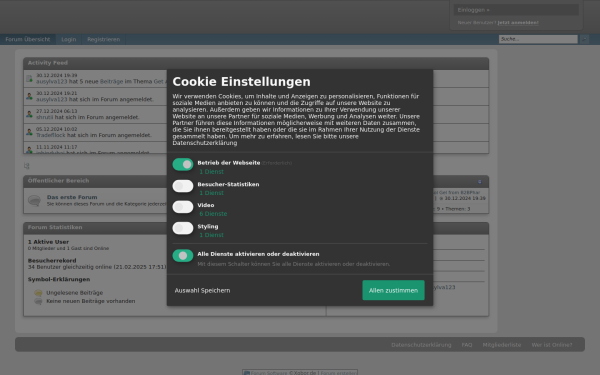600x375 pixels.
Task: Open Beiträge link in activity feed
Action: [111, 82]
